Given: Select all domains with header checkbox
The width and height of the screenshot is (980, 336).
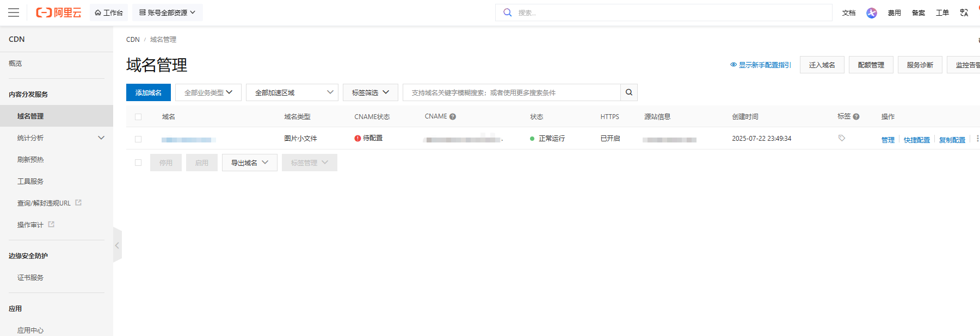Looking at the screenshot, I should (x=138, y=117).
